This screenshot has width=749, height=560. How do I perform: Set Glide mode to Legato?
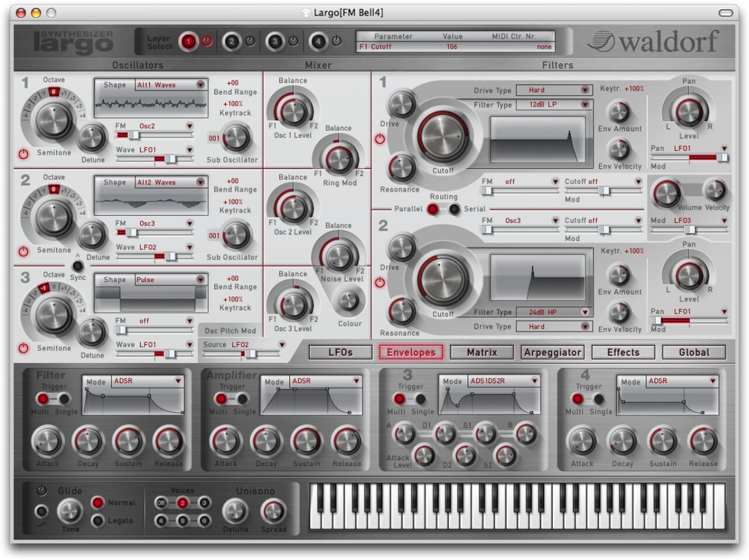click(x=98, y=520)
